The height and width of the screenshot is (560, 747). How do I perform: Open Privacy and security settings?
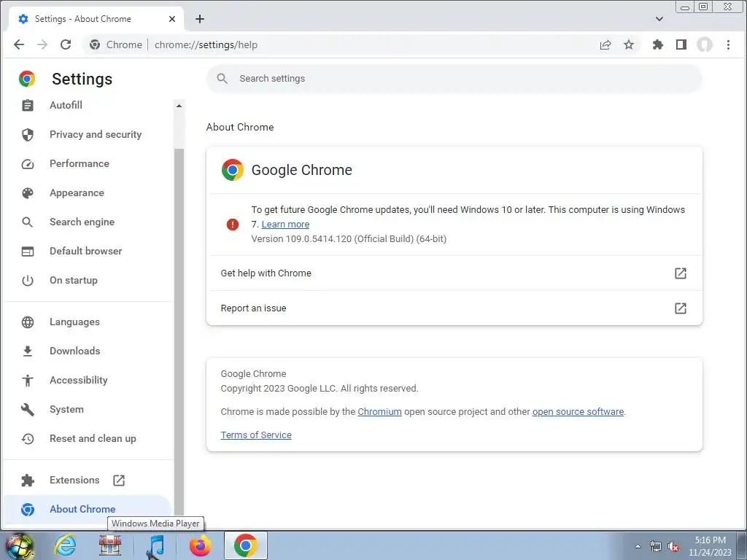pos(96,135)
